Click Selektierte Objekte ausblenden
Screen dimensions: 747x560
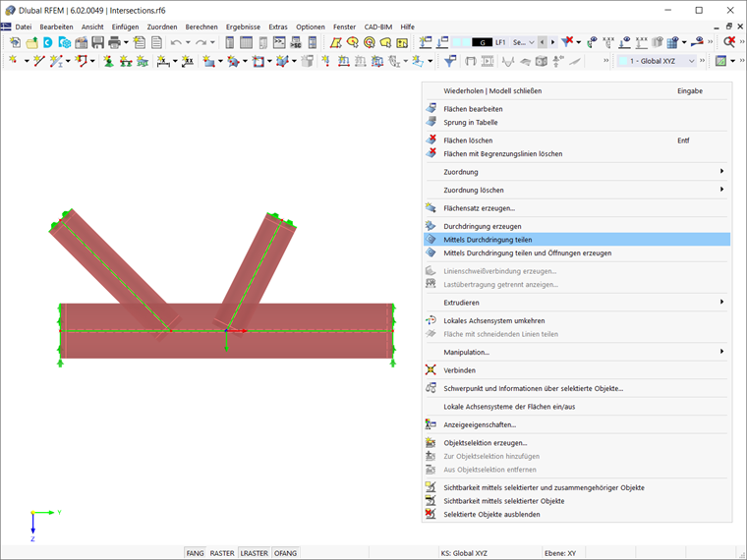click(577, 514)
